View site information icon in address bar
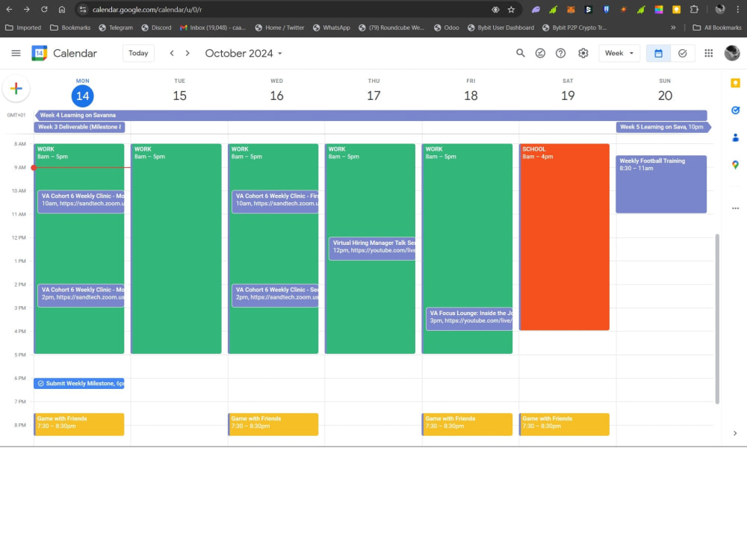The width and height of the screenshot is (747, 560). click(x=83, y=10)
